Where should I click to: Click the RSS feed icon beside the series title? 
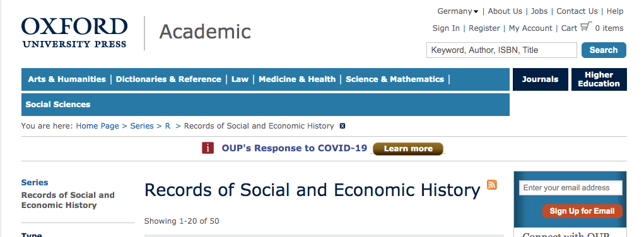(x=491, y=185)
